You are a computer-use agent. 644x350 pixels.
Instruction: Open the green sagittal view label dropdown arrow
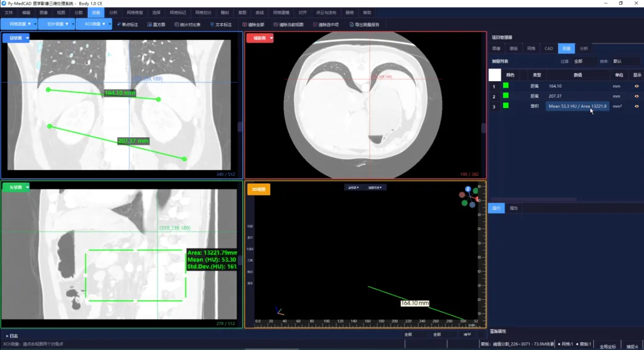[x=27, y=187]
